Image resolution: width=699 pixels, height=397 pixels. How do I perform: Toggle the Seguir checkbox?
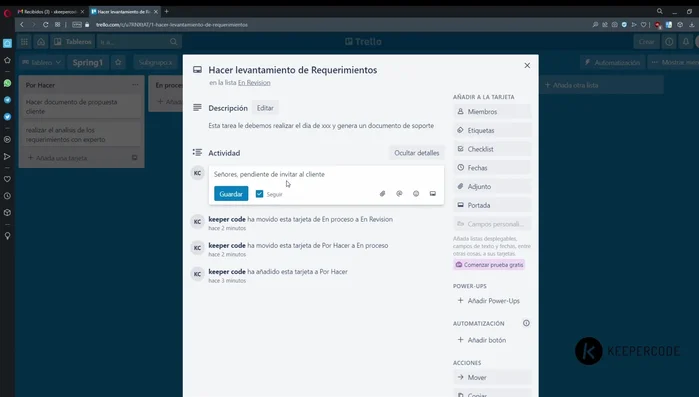(259, 194)
